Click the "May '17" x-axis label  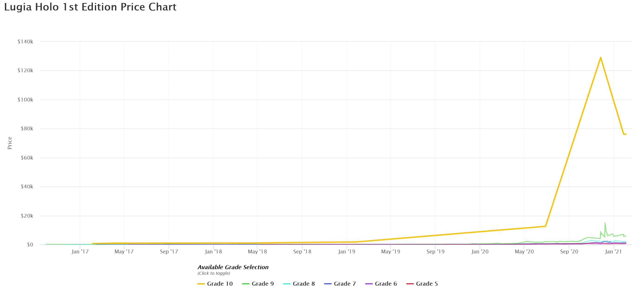click(x=124, y=252)
